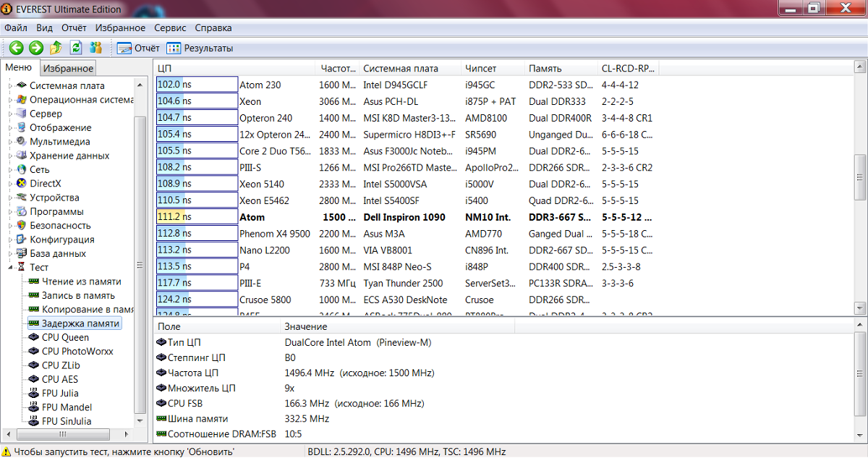Switch to the Меню tab
The width and height of the screenshot is (868, 458).
point(19,67)
